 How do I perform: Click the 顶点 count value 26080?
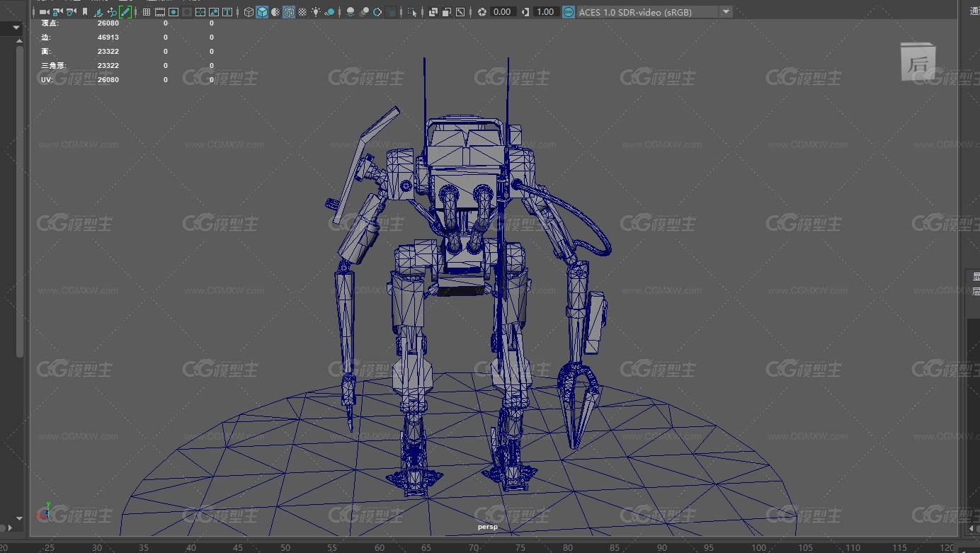point(108,23)
